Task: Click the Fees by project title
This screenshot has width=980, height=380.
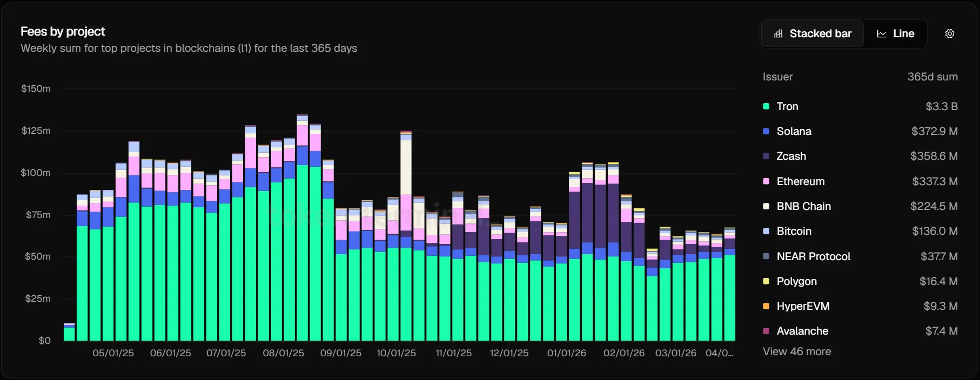Action: coord(63,31)
